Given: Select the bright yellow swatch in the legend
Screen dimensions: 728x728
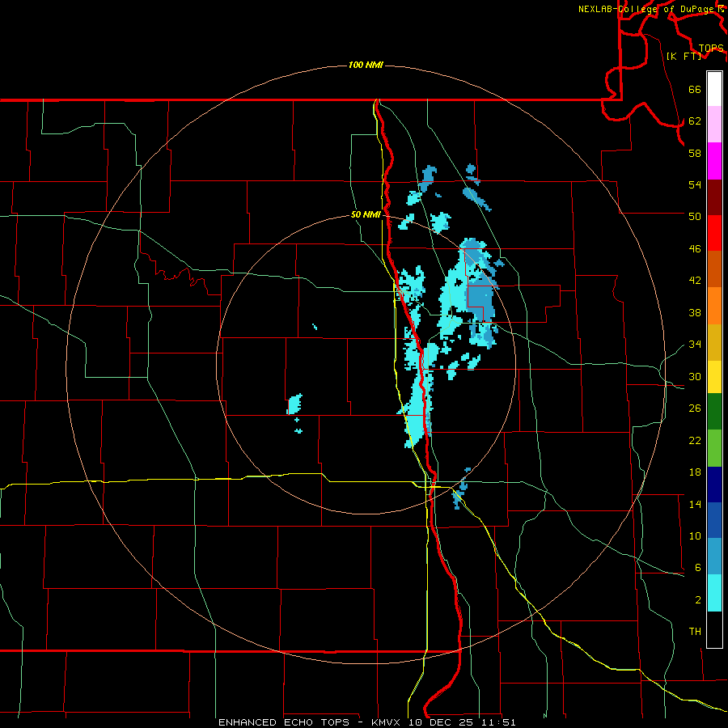Looking at the screenshot, I should point(714,377).
